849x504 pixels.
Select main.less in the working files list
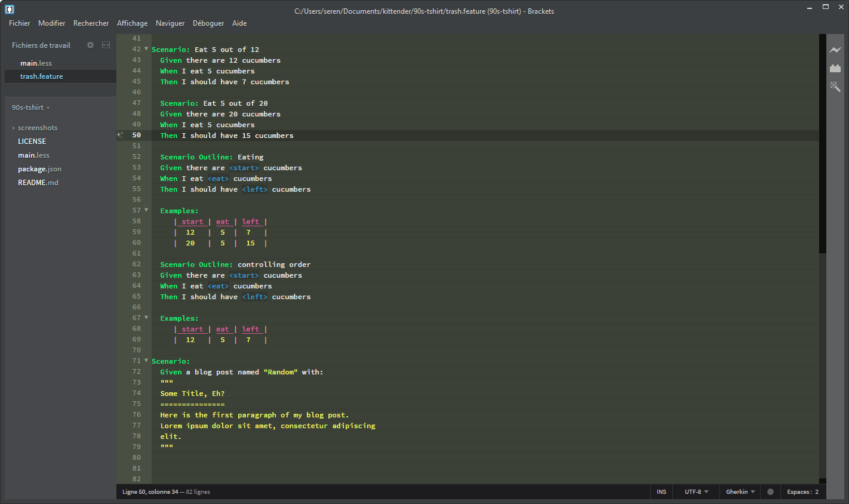tap(36, 63)
